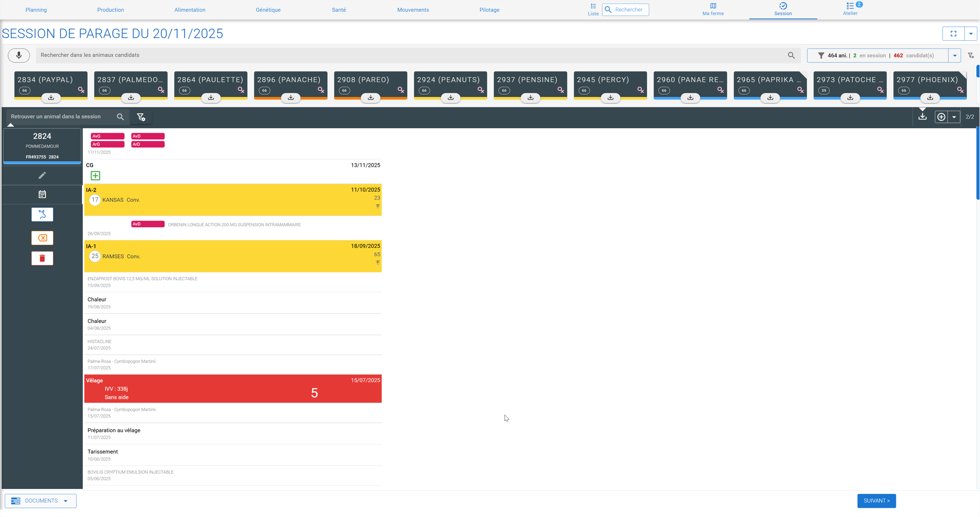Select the hoof trimming tool icon
Image resolution: width=980 pixels, height=517 pixels.
coord(42,215)
